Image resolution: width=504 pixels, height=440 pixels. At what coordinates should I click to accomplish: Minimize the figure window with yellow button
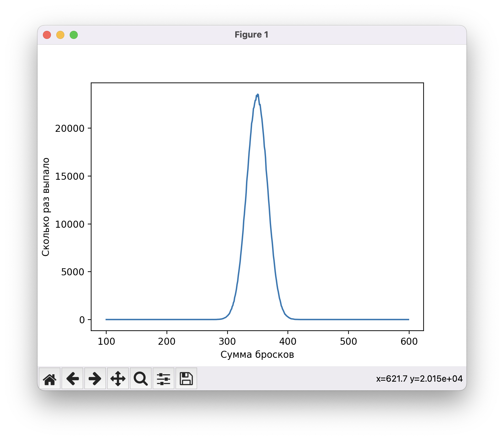click(x=60, y=35)
